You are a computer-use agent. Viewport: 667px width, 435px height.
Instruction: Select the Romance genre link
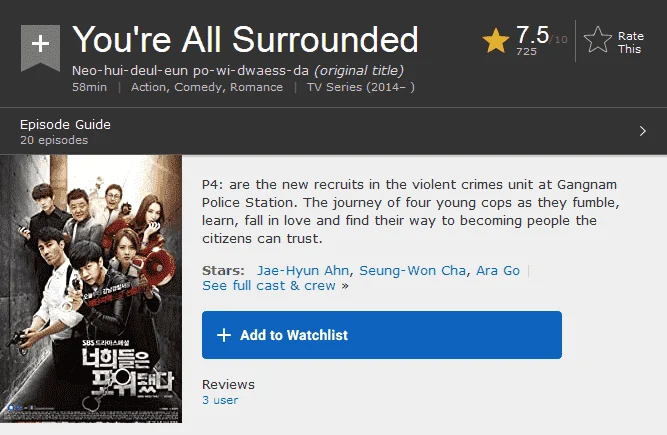[257, 87]
